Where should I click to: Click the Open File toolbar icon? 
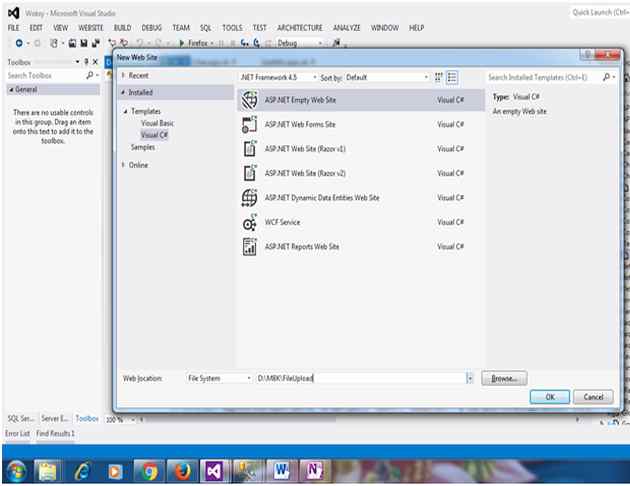point(72,43)
